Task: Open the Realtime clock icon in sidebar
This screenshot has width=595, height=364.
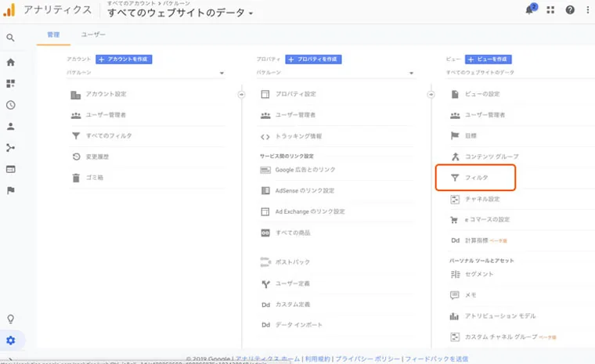Action: (11, 105)
